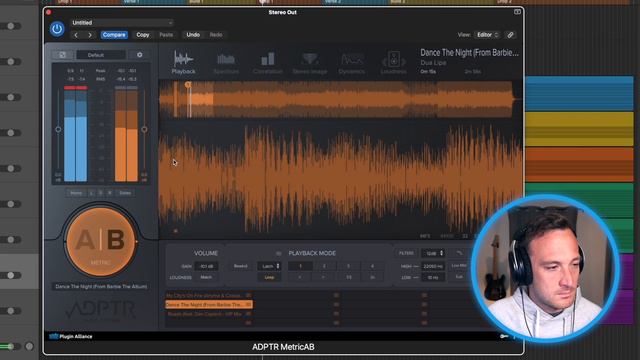The image size is (640, 360).
Task: Select Dance The Night track in list
Action: 208,304
